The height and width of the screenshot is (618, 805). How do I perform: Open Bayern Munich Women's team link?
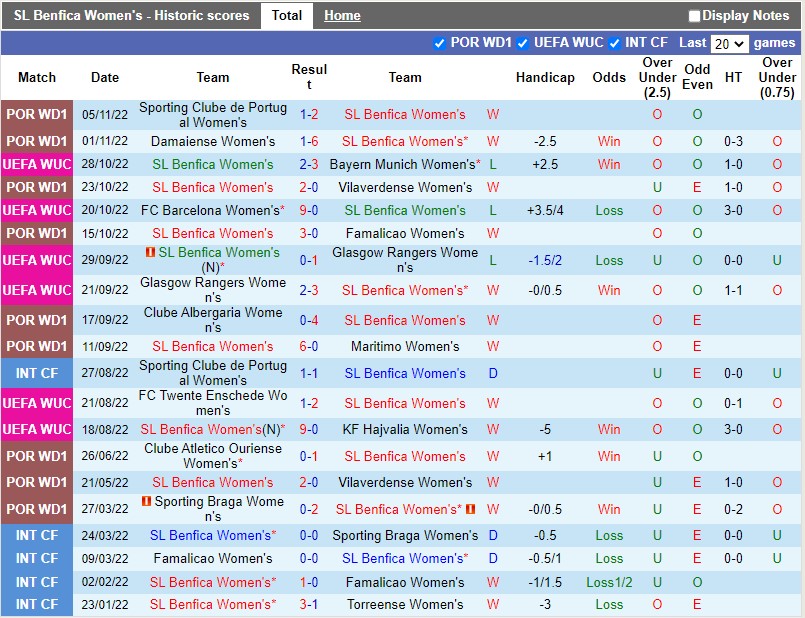402,164
